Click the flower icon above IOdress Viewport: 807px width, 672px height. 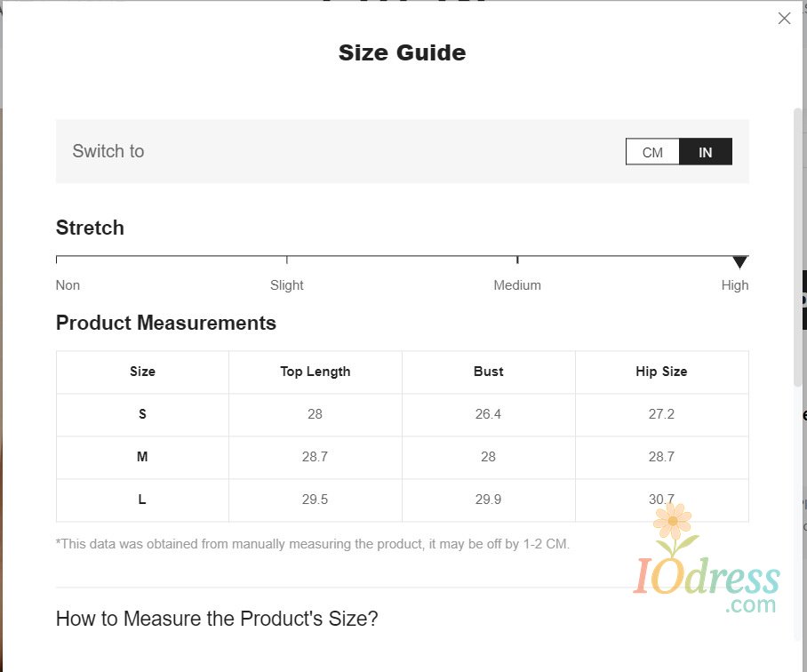tap(675, 521)
